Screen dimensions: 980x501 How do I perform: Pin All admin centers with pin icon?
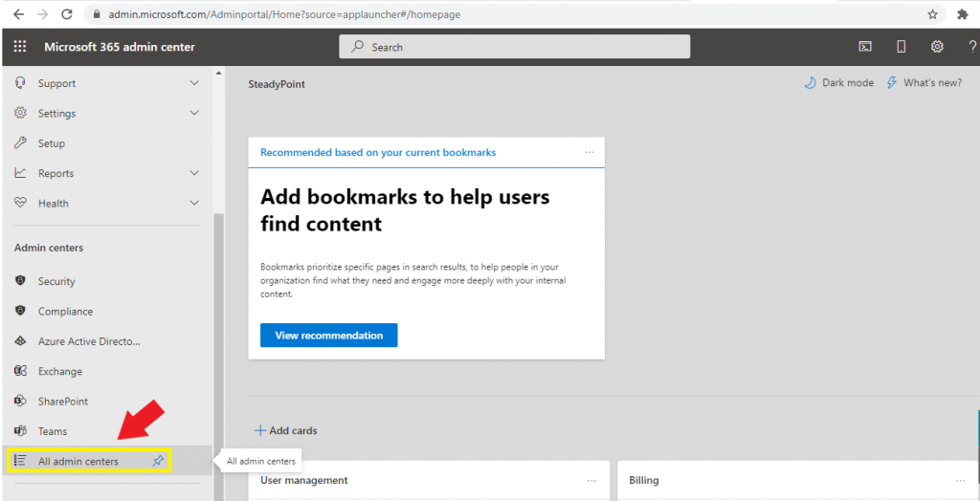coord(158,461)
